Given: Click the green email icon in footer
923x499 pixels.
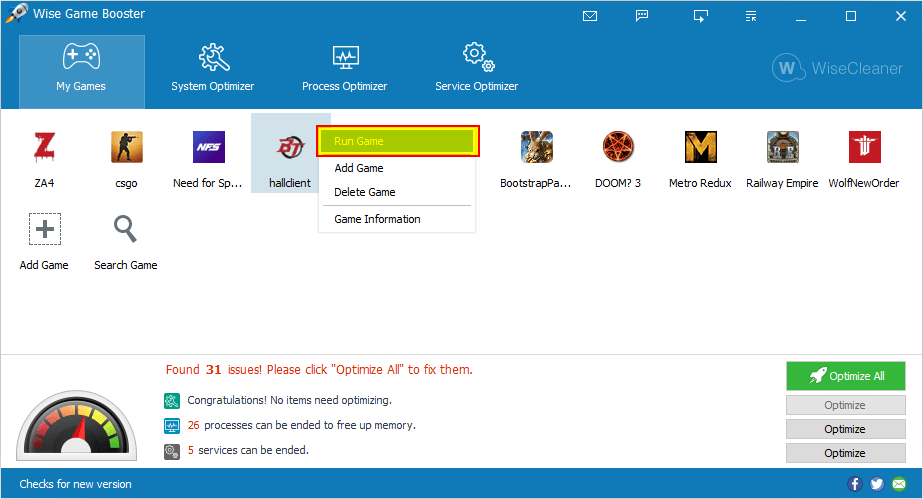Looking at the screenshot, I should pos(899,484).
